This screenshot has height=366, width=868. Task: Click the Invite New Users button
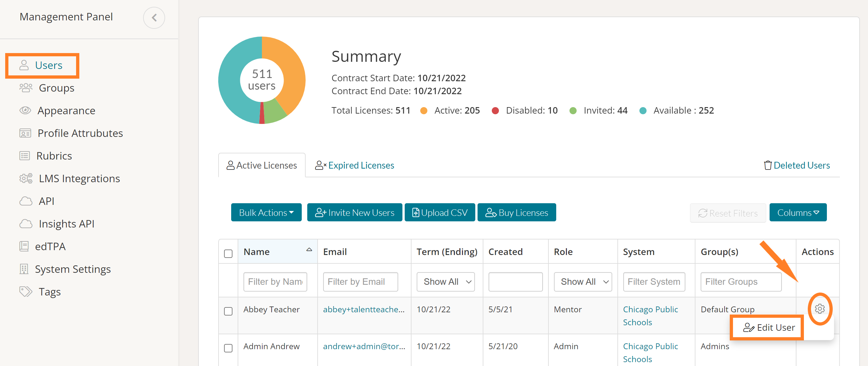click(x=355, y=213)
